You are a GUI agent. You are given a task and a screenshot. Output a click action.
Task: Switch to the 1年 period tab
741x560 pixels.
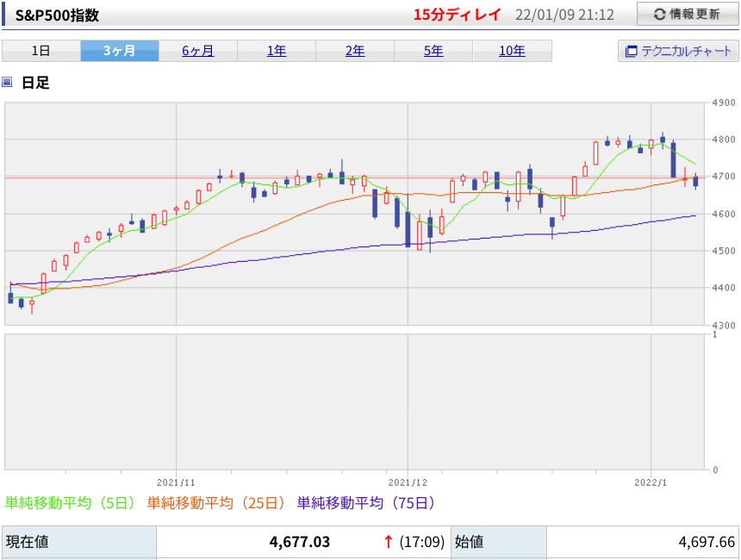277,51
